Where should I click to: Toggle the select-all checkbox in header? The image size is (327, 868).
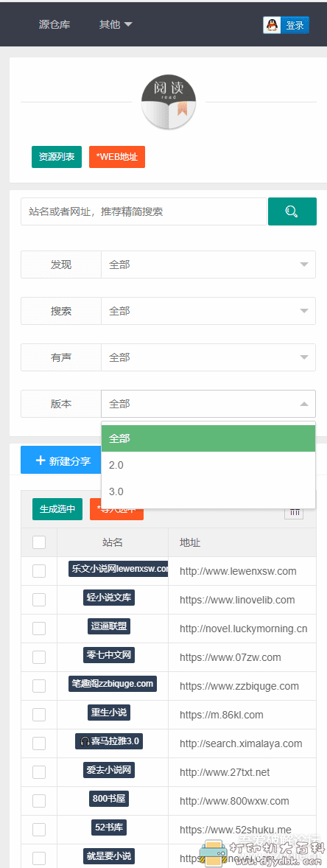click(39, 542)
